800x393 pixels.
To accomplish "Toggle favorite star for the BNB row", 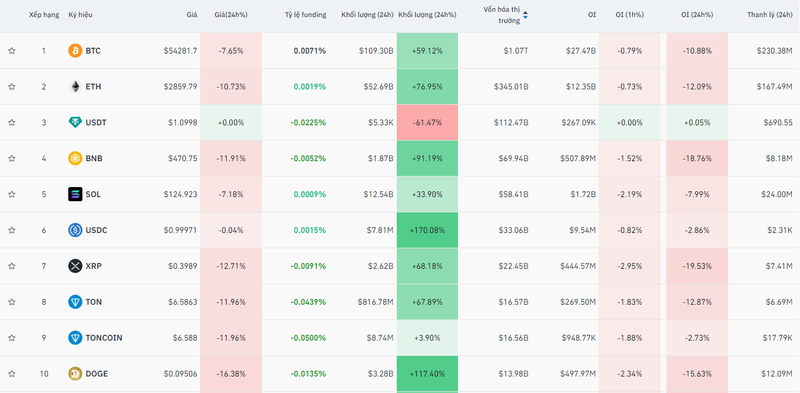I will point(12,158).
